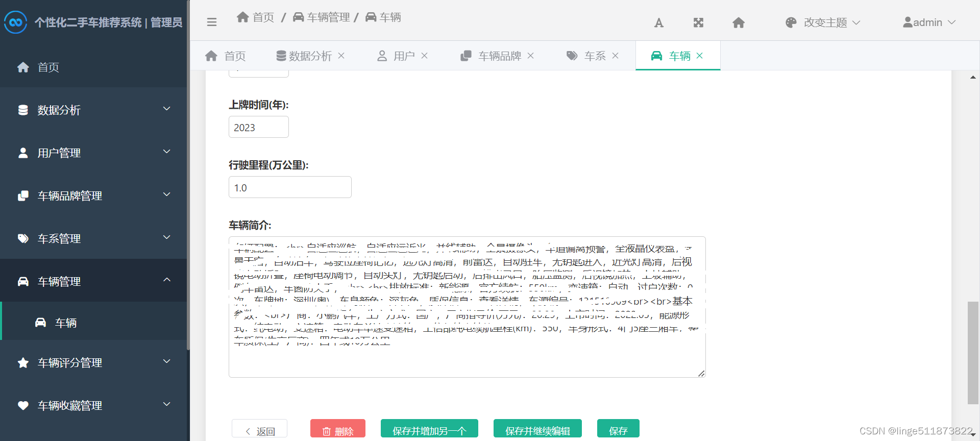Expand 车系管理 sidebar chevron
The image size is (980, 441).
166,237
